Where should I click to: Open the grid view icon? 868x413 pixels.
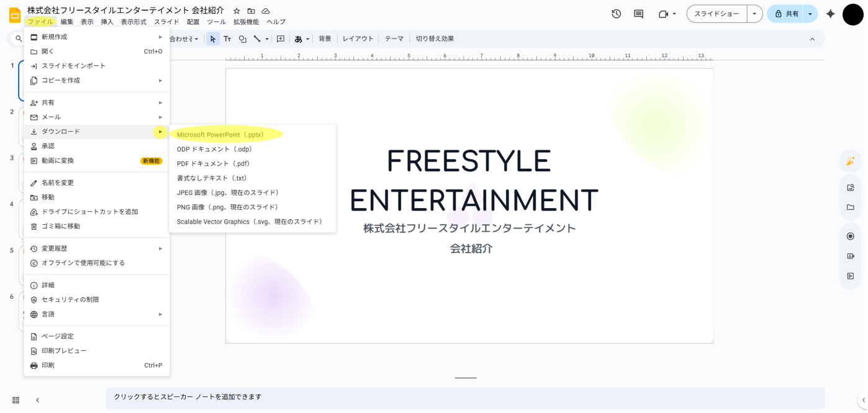point(16,400)
